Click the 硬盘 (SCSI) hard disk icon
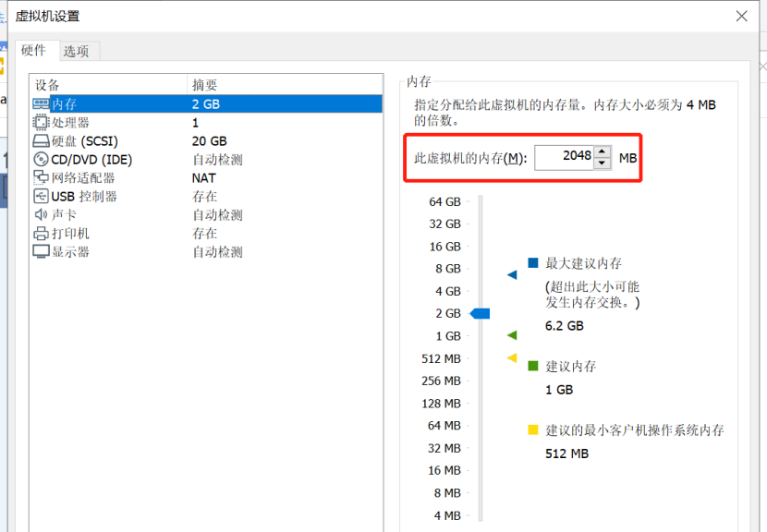Viewport: 767px width, 532px height. coord(41,141)
